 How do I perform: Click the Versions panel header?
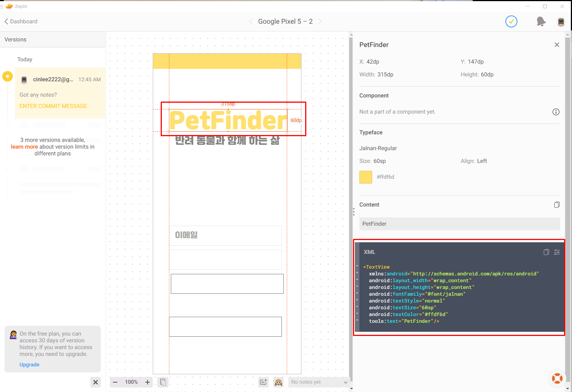[x=53, y=40]
